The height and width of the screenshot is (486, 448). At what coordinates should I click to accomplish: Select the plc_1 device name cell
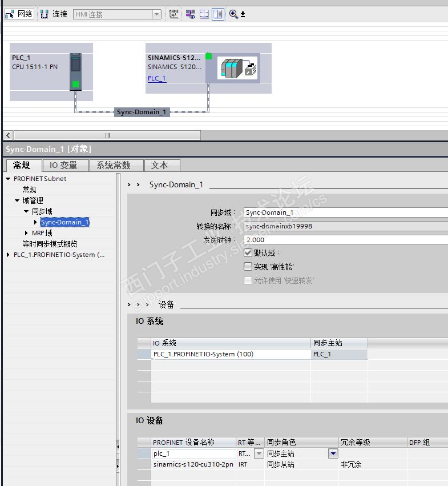[x=193, y=454]
